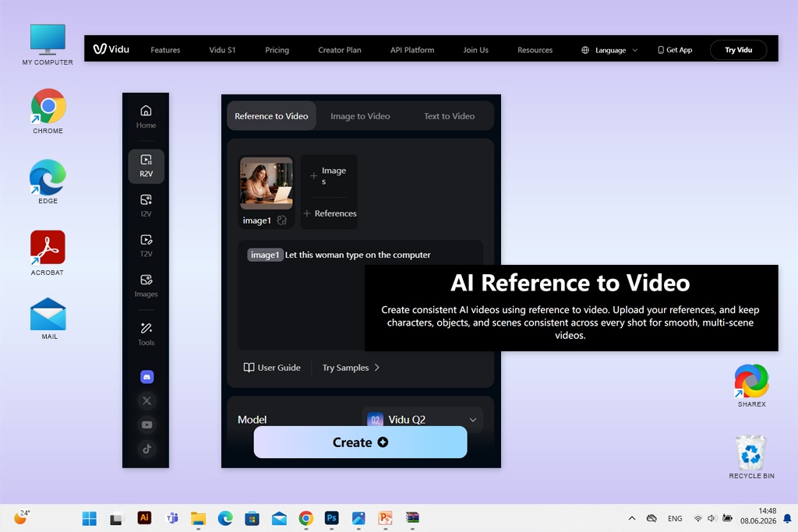
Task: Select the T2V sidebar icon
Action: (x=146, y=245)
